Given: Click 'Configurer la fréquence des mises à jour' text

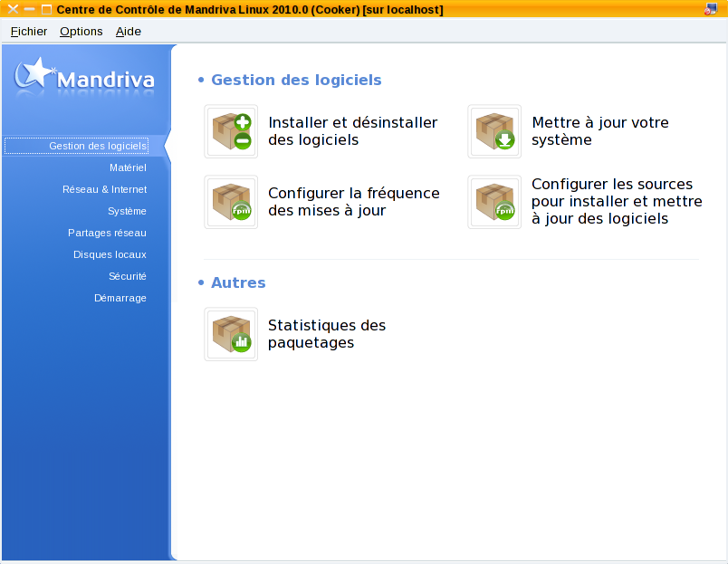Looking at the screenshot, I should 354,202.
